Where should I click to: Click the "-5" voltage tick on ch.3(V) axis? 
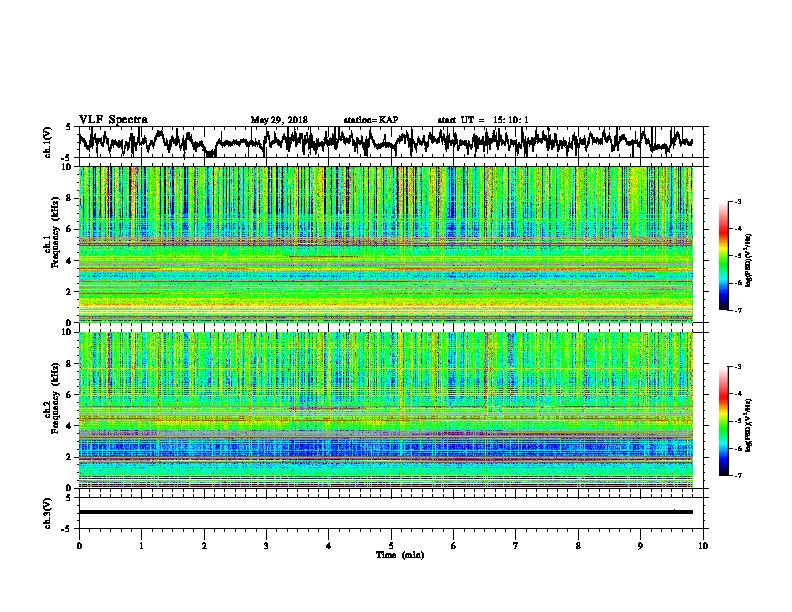click(x=67, y=528)
